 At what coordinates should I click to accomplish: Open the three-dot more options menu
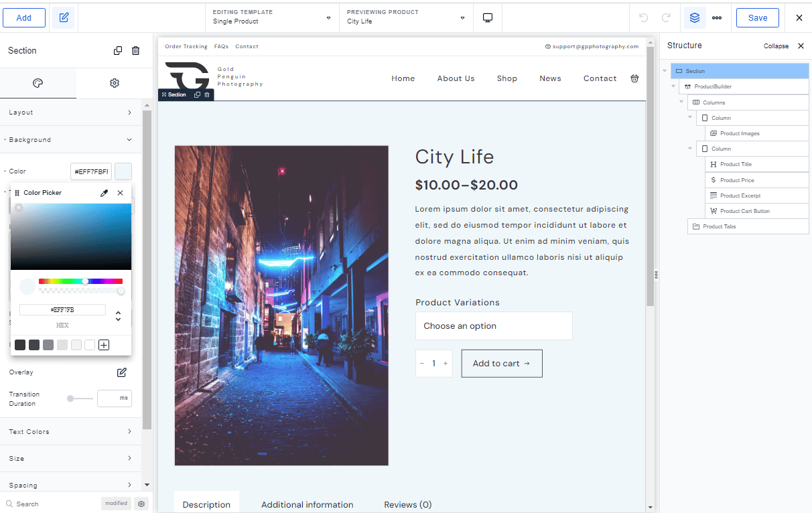(x=717, y=18)
